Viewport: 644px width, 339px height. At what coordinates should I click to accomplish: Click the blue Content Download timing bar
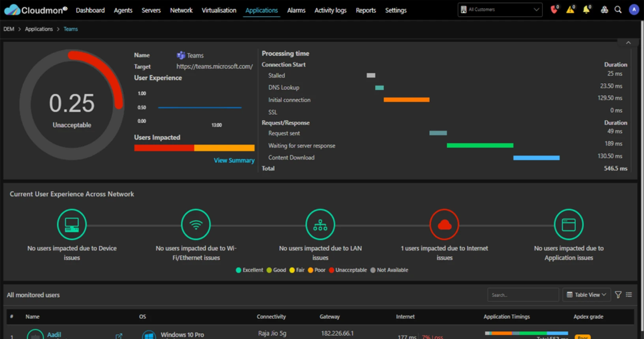pos(536,158)
